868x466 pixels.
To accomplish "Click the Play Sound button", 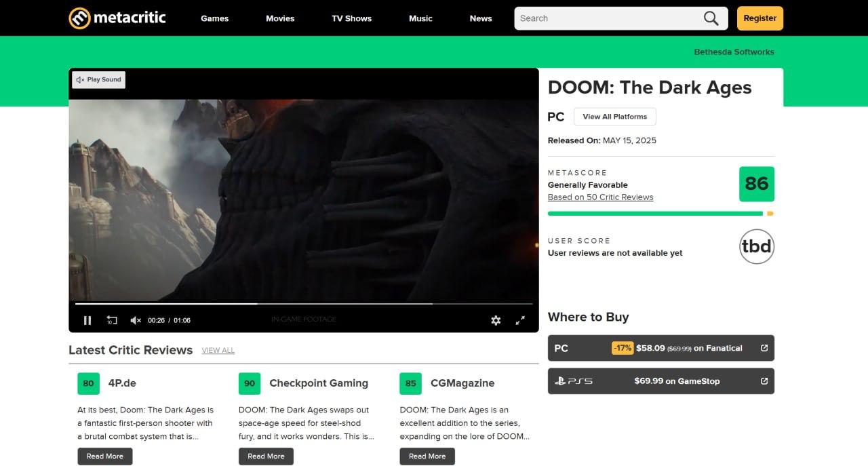I will click(x=99, y=80).
